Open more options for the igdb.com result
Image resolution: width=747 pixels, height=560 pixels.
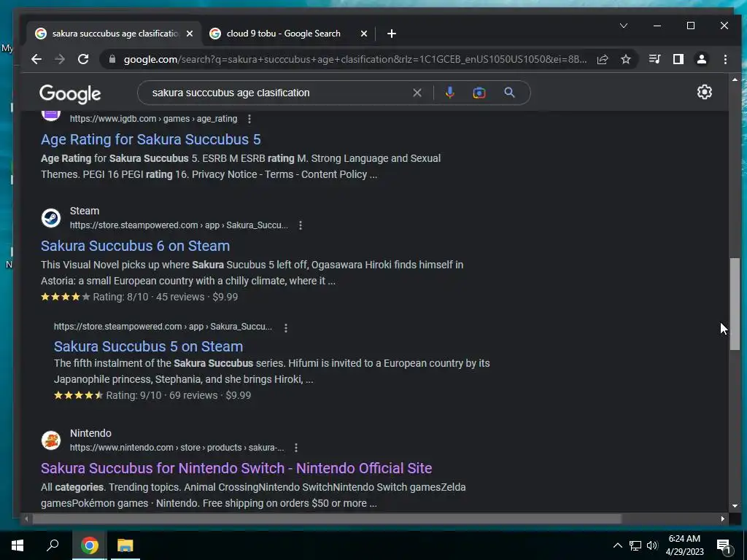pos(249,119)
